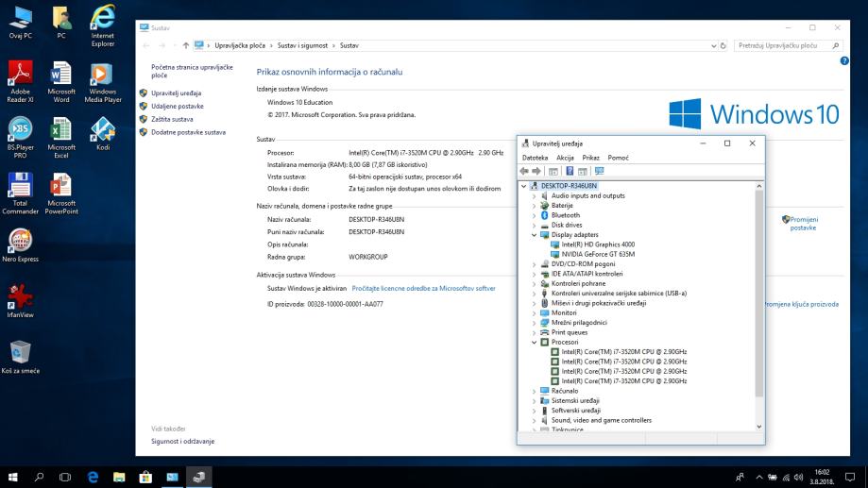Click the Microsoft Edge taskbar icon

coord(93,478)
